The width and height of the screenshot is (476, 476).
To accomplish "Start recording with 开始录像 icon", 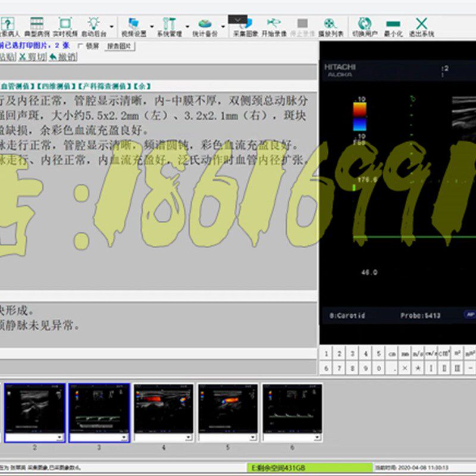I will [x=274, y=26].
